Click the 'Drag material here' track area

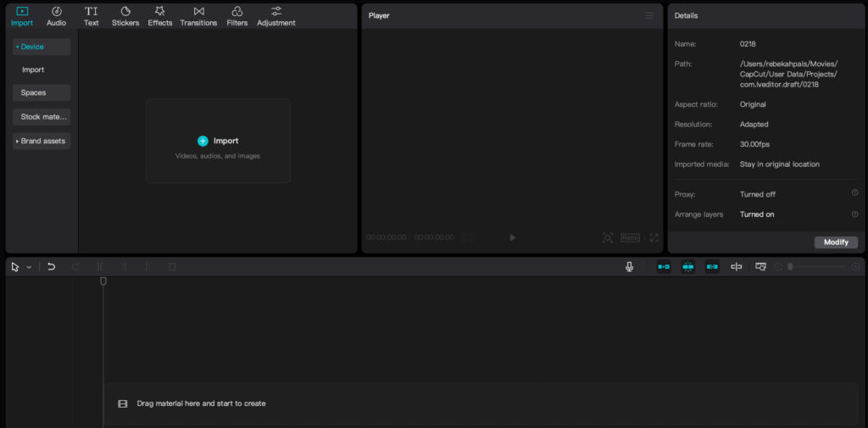[x=481, y=403]
